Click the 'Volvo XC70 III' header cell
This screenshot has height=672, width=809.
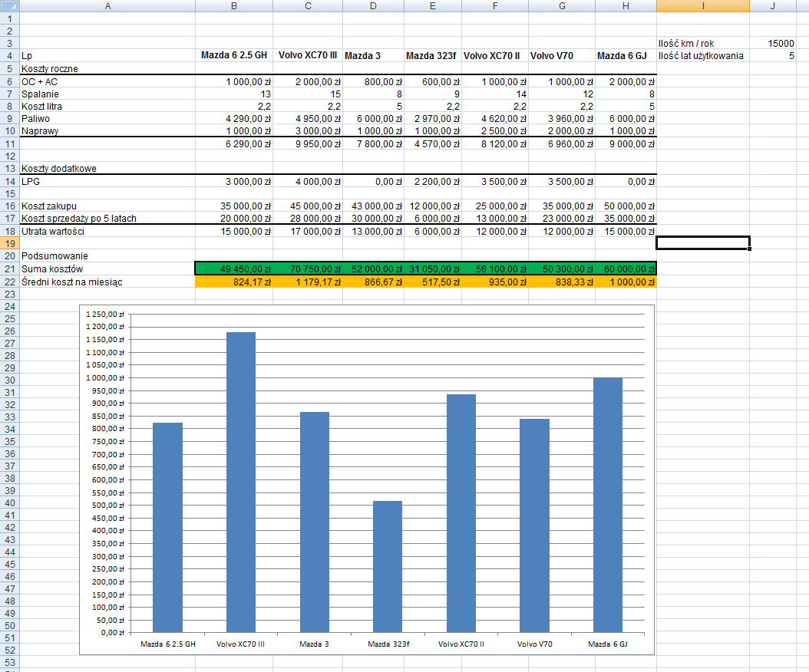click(307, 56)
